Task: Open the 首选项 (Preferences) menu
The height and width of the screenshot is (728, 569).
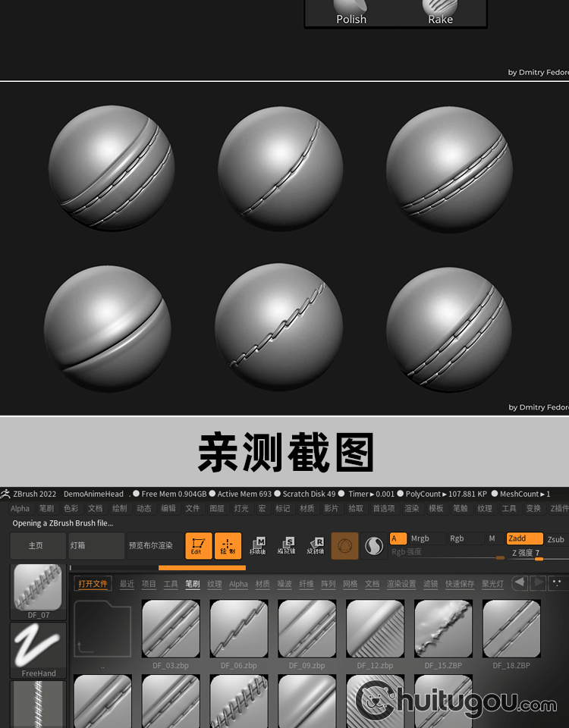Action: click(x=384, y=508)
